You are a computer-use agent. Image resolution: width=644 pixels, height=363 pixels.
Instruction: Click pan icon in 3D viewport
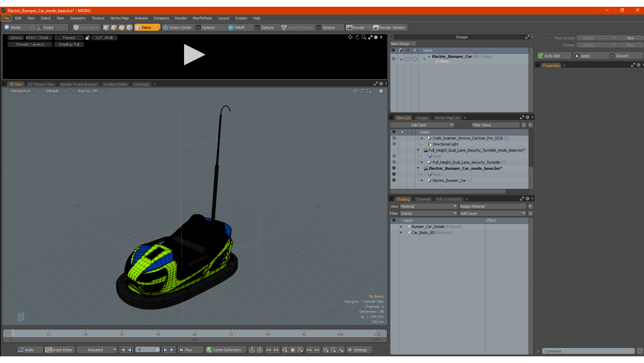(356, 91)
